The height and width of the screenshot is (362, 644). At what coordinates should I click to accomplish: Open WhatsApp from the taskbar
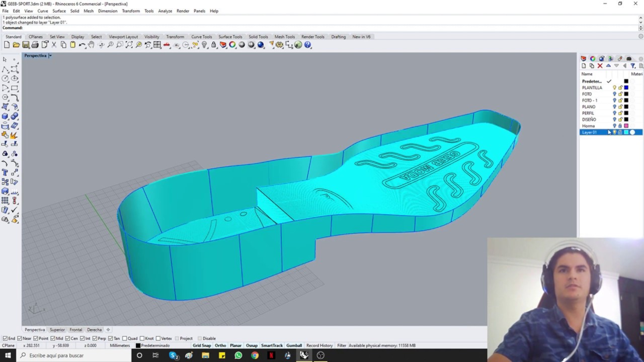pos(238,355)
